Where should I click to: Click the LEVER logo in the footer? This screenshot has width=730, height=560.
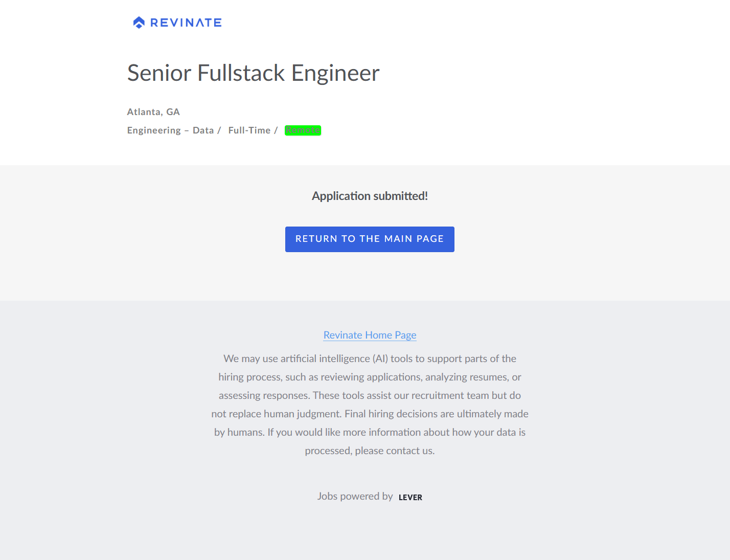coord(410,498)
